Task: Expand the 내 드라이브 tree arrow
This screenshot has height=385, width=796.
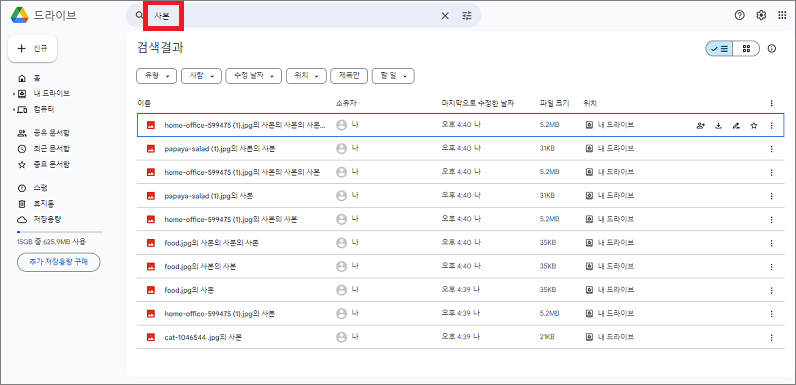Action: pos(14,94)
